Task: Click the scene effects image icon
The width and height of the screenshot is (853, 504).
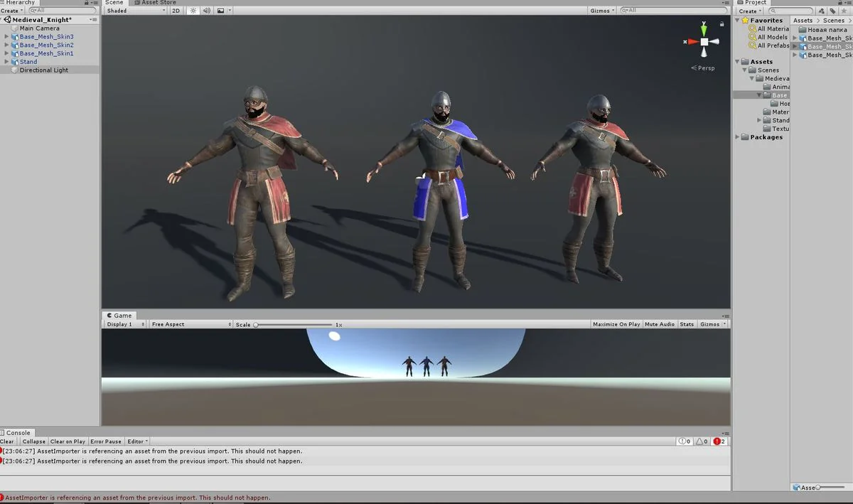Action: pyautogui.click(x=221, y=11)
